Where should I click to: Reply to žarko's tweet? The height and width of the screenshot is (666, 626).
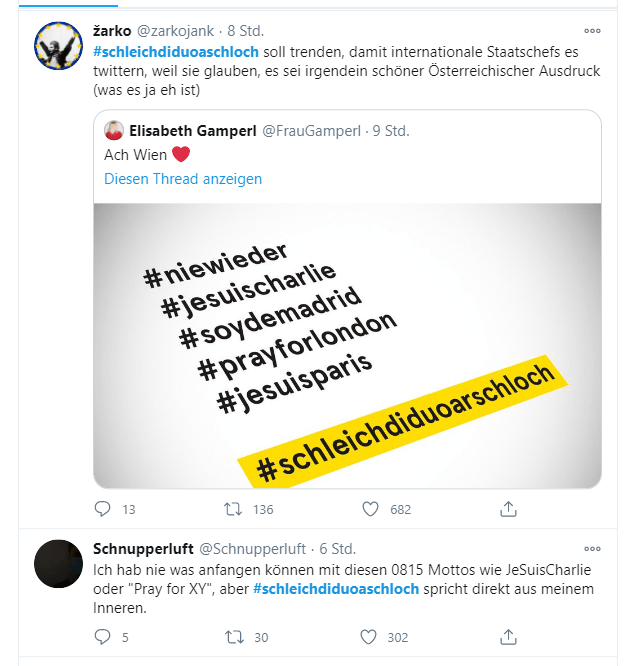tap(102, 509)
